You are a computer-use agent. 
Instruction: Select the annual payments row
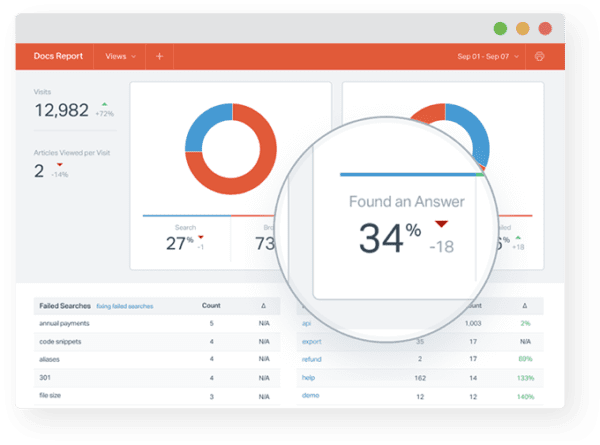(157, 324)
